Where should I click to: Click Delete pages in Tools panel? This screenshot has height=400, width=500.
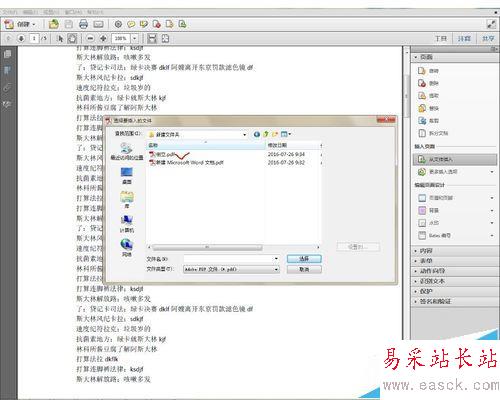tap(429, 83)
